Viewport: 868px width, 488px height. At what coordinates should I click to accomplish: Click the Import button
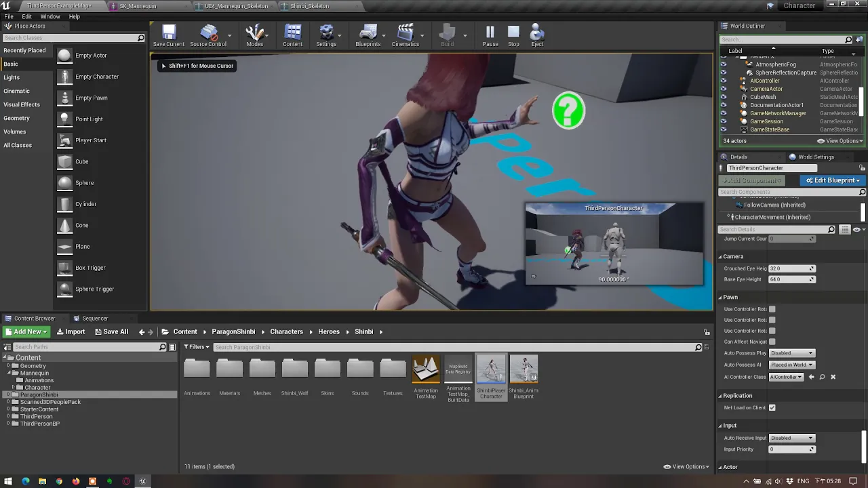coord(71,331)
